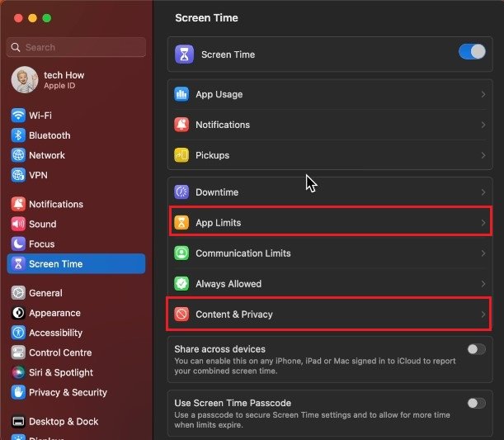This screenshot has height=440, width=504.
Task: Click the Control Centre icon
Action: [18, 352]
